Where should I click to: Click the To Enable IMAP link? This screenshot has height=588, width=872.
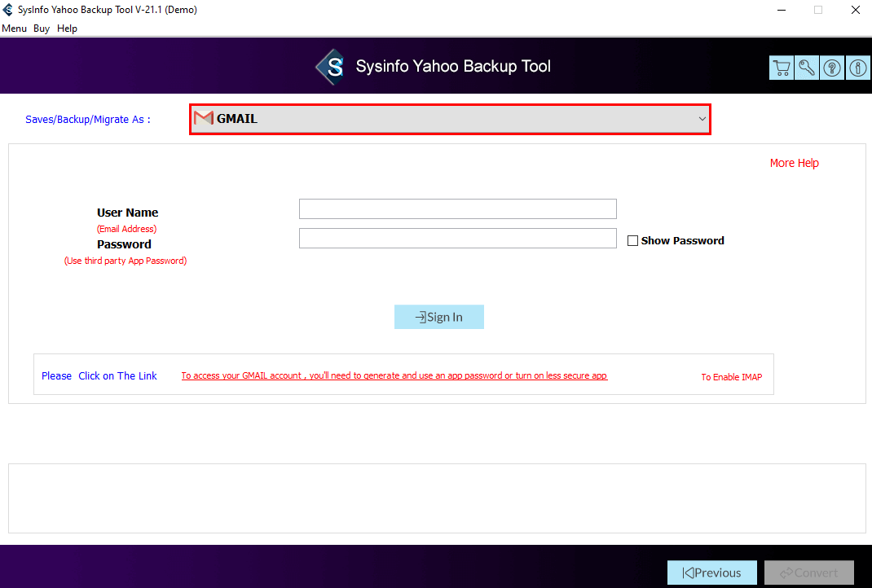tap(731, 377)
